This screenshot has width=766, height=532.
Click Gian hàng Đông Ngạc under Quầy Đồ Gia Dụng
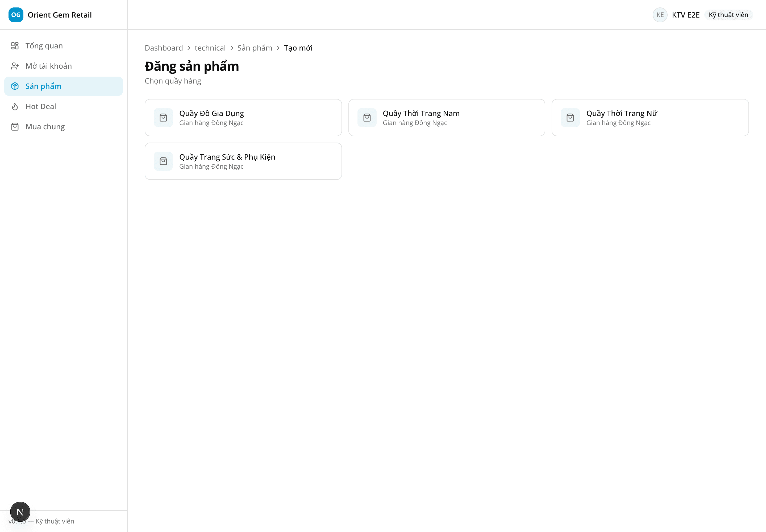[x=211, y=123]
